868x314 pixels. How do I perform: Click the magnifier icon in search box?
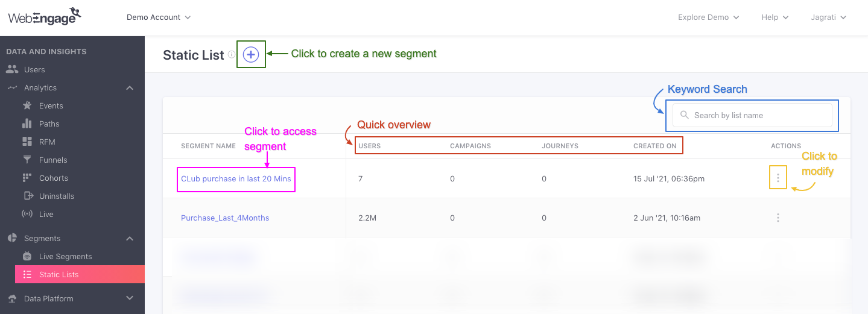pos(685,115)
